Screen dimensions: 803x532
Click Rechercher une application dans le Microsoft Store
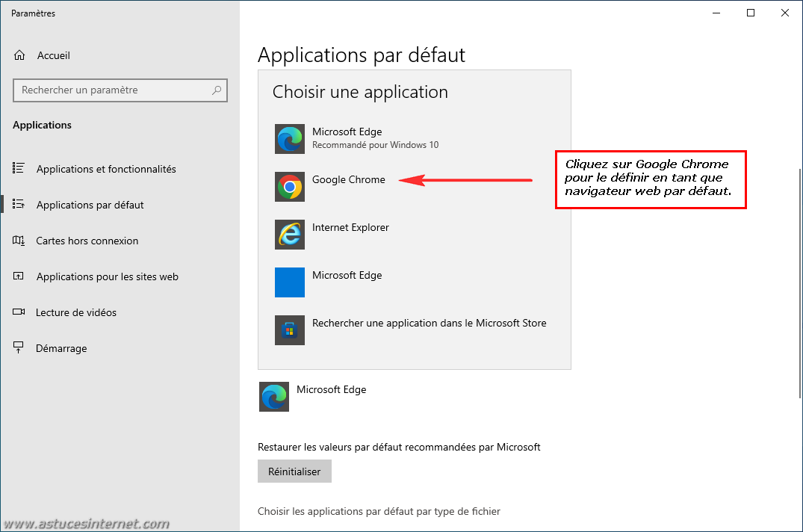coord(430,323)
